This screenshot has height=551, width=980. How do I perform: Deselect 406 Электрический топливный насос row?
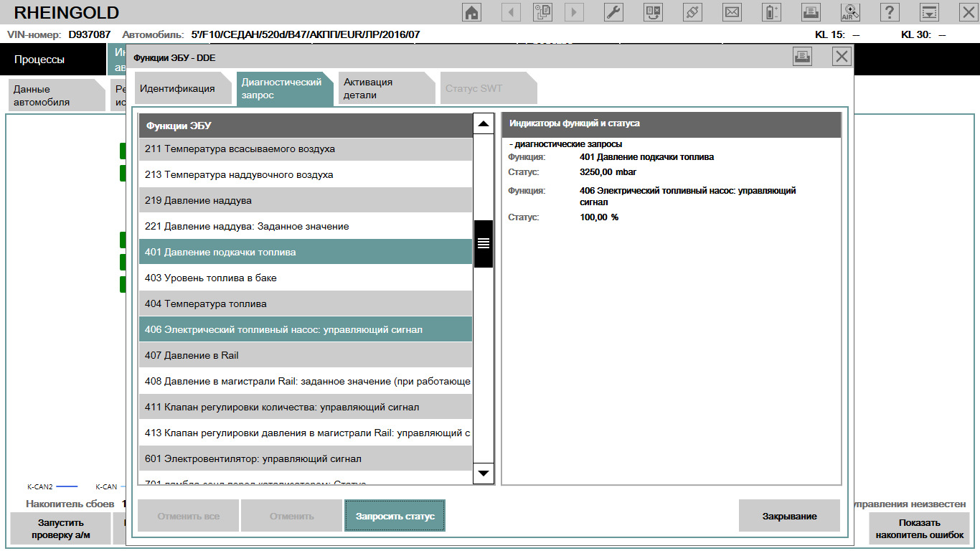click(306, 330)
